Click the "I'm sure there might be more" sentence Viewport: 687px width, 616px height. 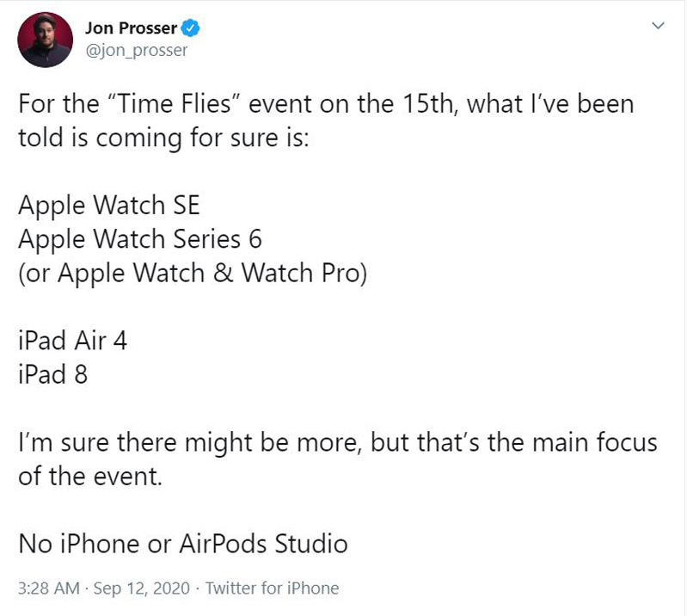[190, 442]
